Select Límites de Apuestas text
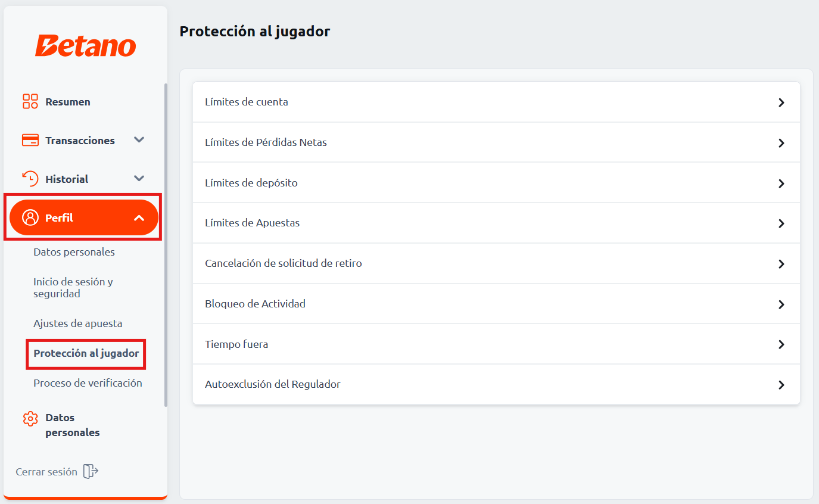Viewport: 819px width, 504px height. click(253, 223)
